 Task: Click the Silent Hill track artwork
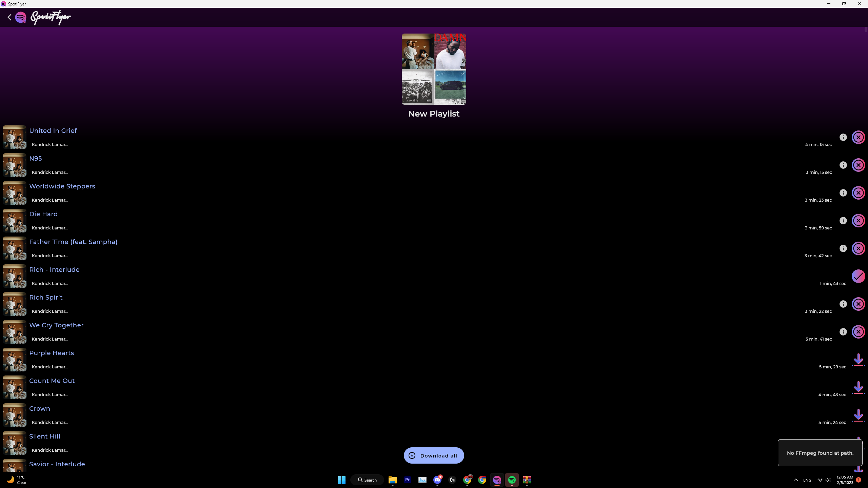coord(14,443)
